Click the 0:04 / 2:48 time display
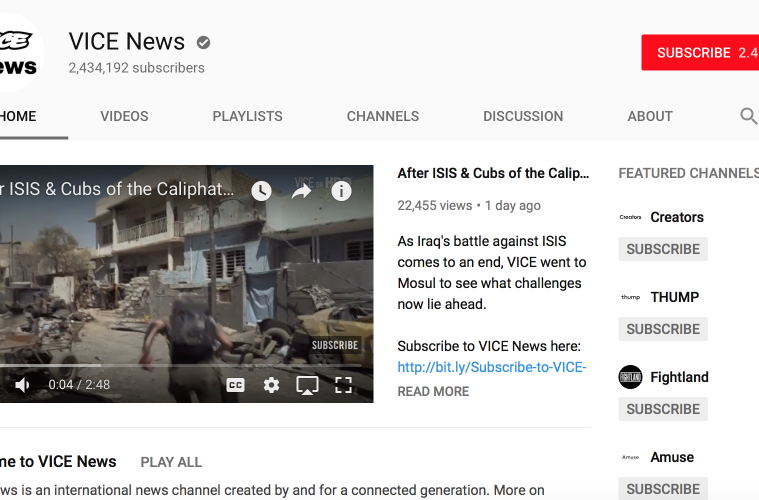Image resolution: width=759 pixels, height=500 pixels. pos(79,385)
